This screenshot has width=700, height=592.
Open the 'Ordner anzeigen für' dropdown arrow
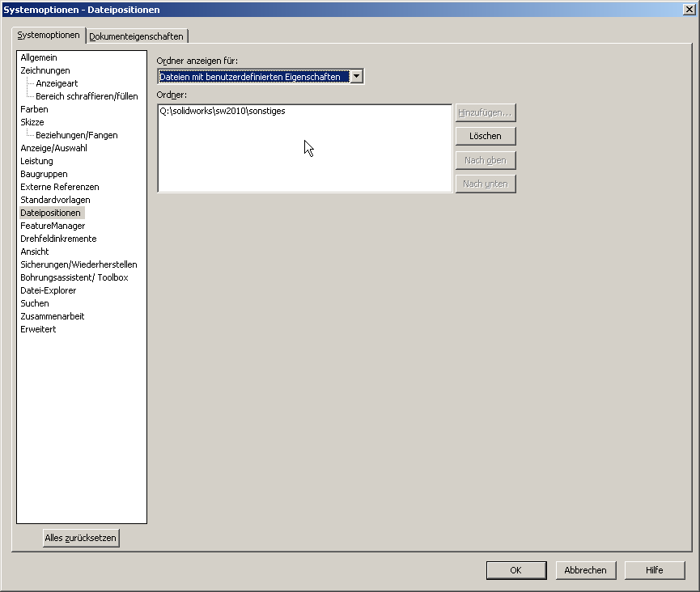356,76
